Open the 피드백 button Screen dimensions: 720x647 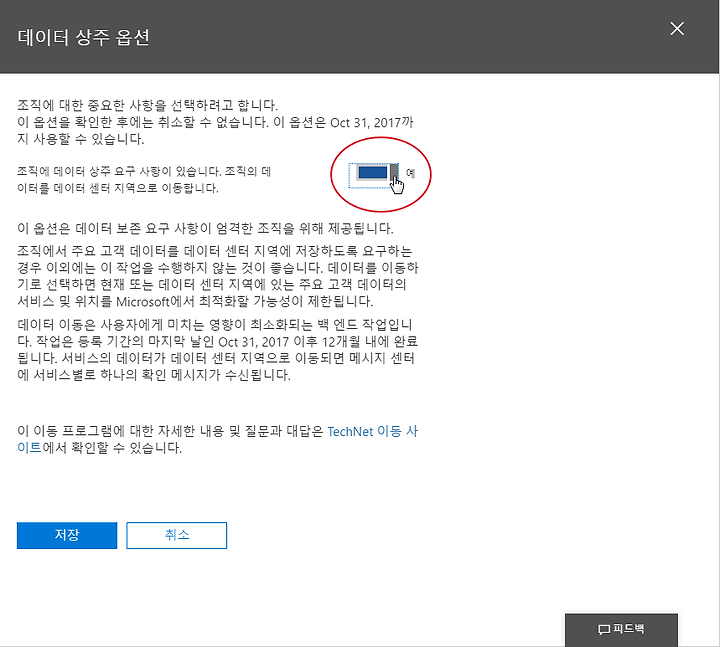click(x=621, y=629)
